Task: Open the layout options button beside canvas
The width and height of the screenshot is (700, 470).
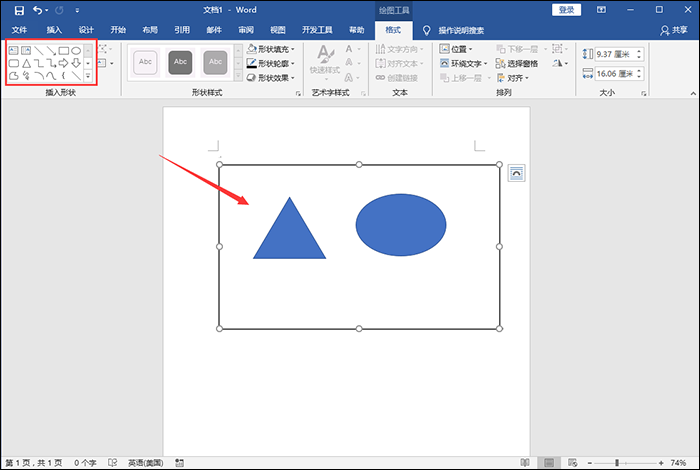Action: point(516,173)
